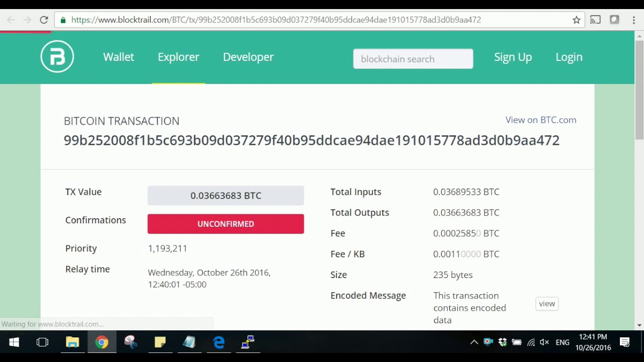Click Sign Up link
644x362 pixels.
pos(513,57)
